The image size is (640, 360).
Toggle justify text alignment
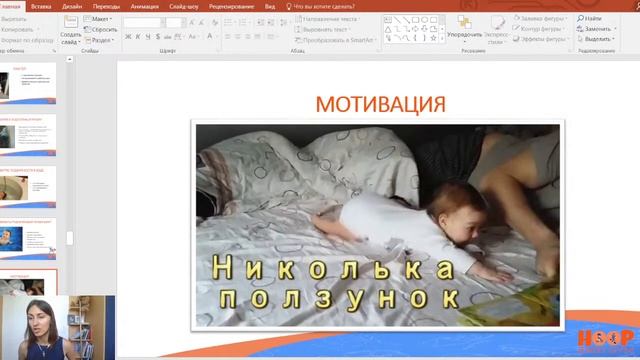pyautogui.click(x=258, y=37)
